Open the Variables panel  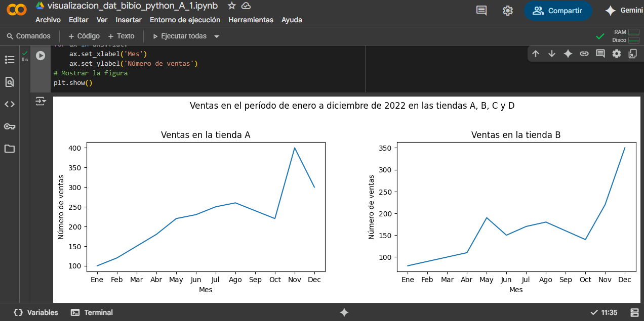[36, 312]
